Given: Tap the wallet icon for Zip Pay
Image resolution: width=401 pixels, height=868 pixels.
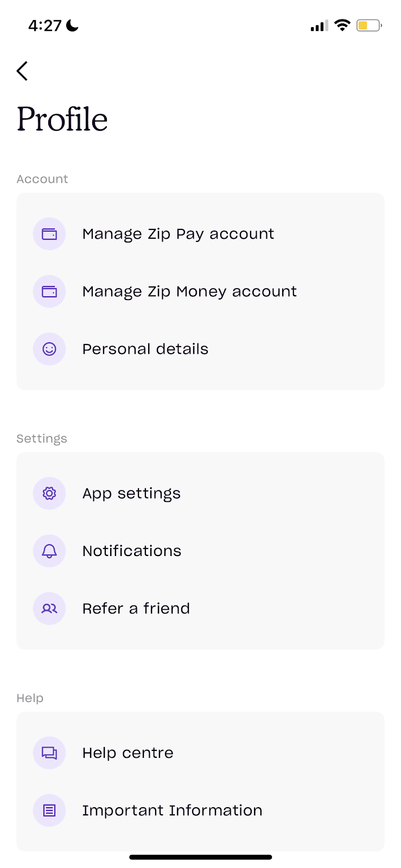Looking at the screenshot, I should [49, 234].
